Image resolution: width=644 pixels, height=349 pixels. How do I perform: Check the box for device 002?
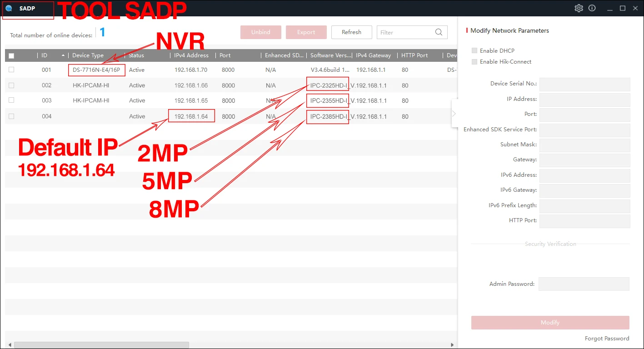(11, 85)
